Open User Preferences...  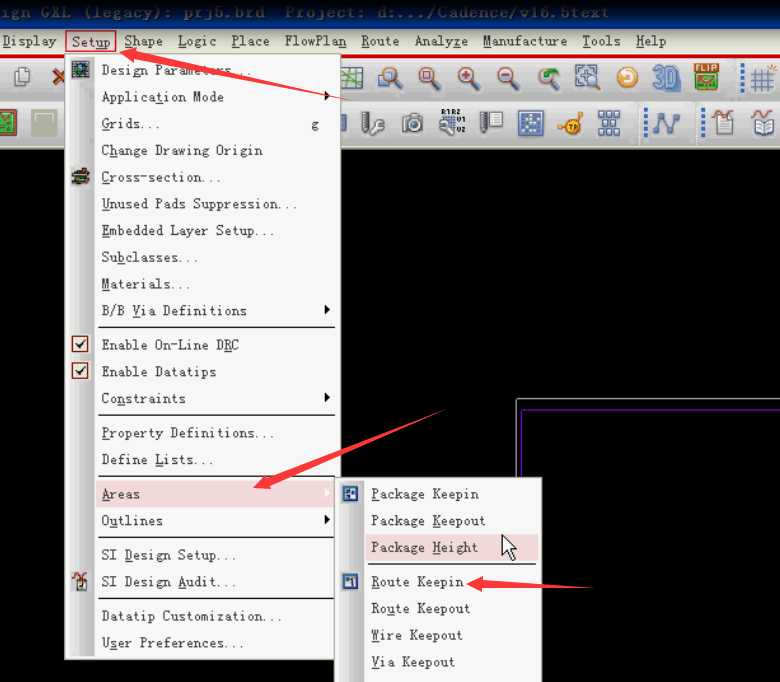tap(215, 643)
